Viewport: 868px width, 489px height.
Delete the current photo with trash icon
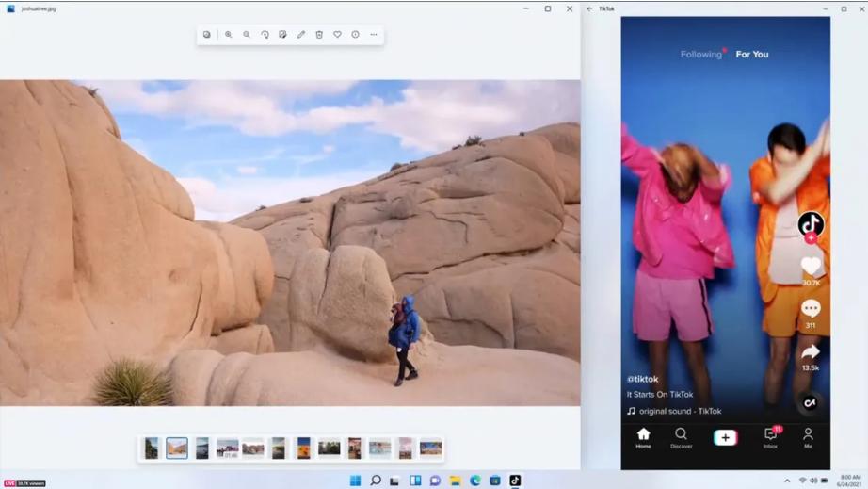(319, 35)
